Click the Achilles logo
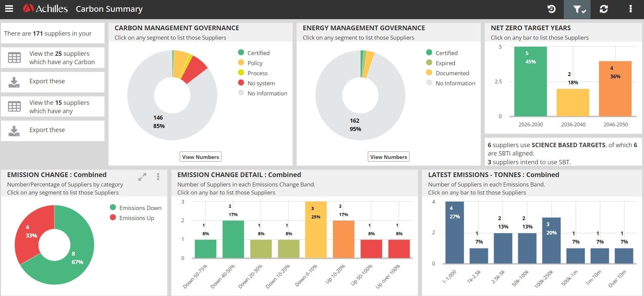 tap(45, 9)
